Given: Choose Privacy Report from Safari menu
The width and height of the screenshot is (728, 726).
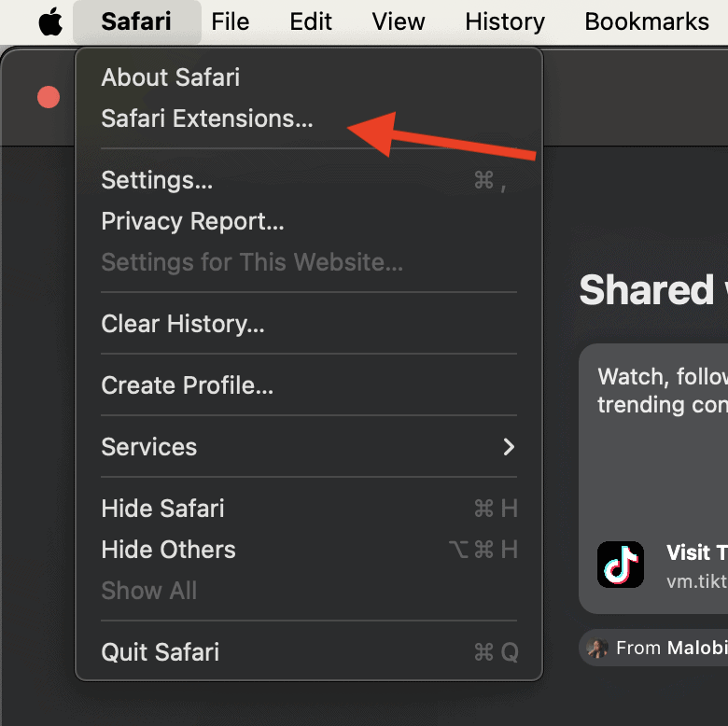Looking at the screenshot, I should coord(192,221).
